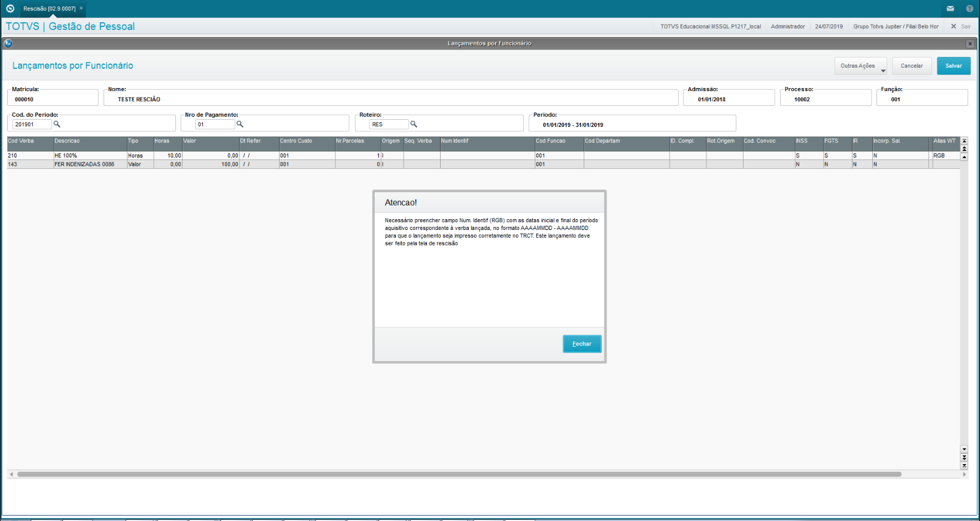Click the Incorp. Sal. column header

click(900, 144)
